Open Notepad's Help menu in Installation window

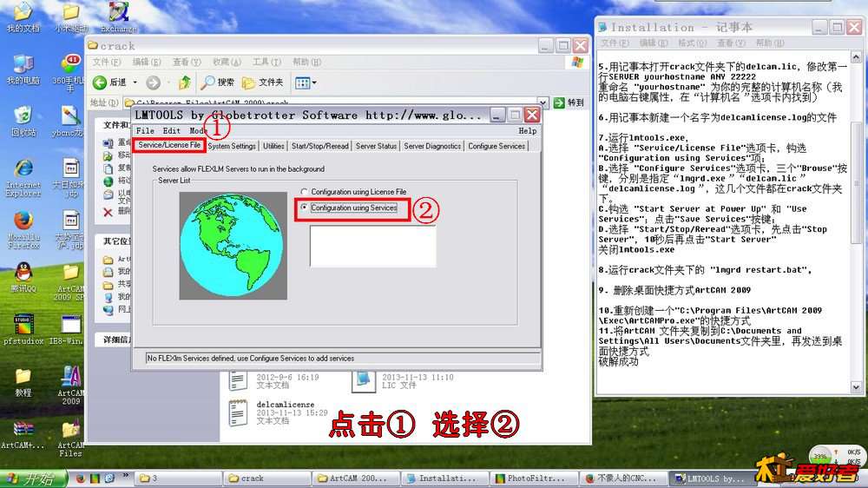tap(769, 43)
